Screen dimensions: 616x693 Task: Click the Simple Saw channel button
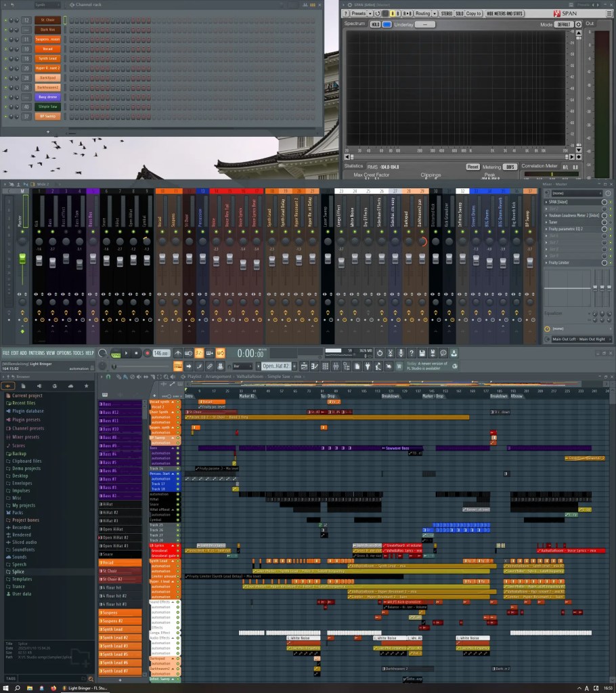point(47,106)
